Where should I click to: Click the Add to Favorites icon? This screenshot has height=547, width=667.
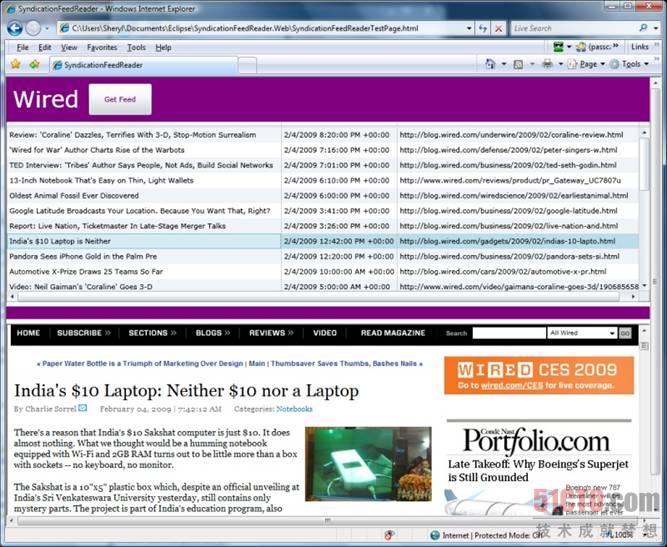(34, 64)
